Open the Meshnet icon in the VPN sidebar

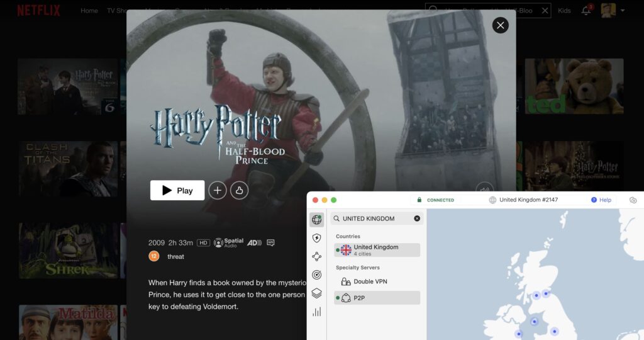tap(317, 256)
